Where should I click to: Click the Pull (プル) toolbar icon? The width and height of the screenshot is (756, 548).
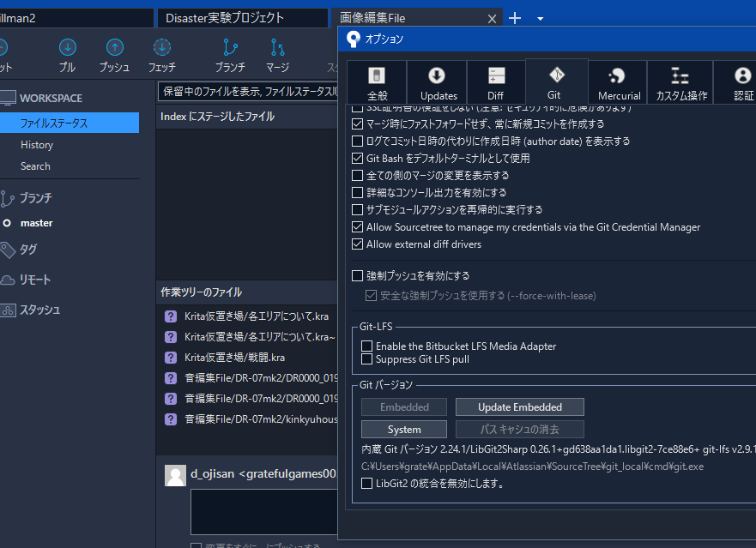click(x=68, y=47)
